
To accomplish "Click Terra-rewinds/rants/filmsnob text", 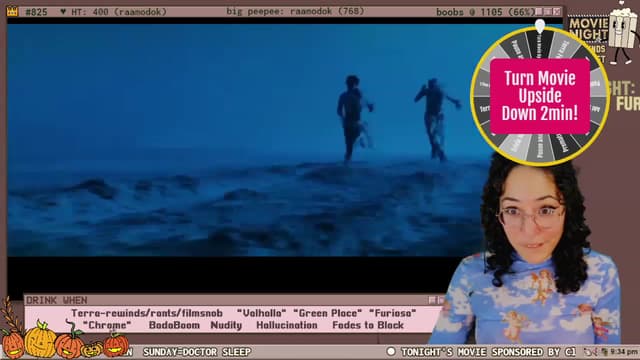I will pyautogui.click(x=147, y=313).
